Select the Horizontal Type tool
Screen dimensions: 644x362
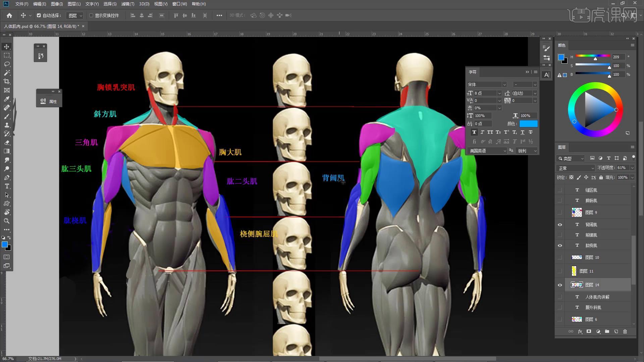coord(7,186)
